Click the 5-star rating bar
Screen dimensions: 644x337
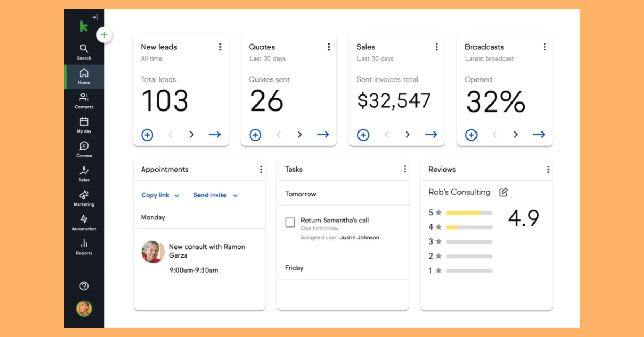[469, 213]
